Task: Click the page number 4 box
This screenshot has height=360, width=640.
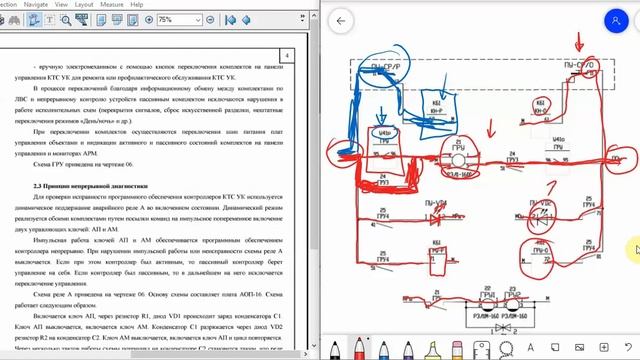Action: coord(287,56)
